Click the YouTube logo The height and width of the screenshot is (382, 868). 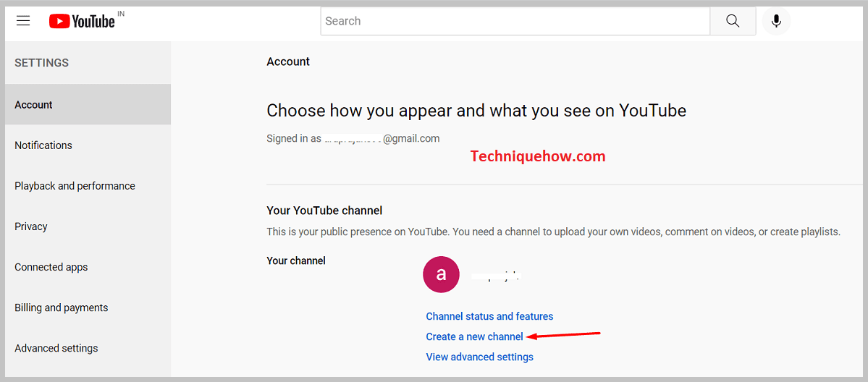(x=82, y=21)
